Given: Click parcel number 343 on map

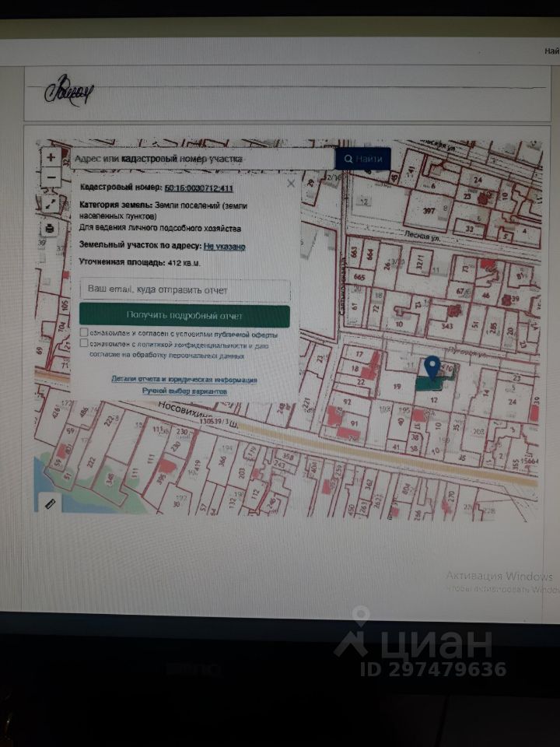Looking at the screenshot, I should [x=446, y=326].
